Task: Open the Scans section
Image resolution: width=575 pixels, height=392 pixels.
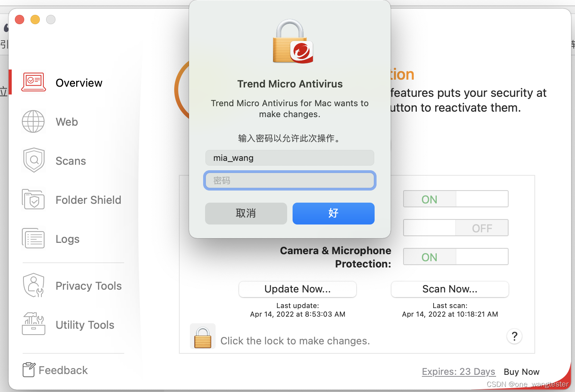Action: click(x=71, y=161)
